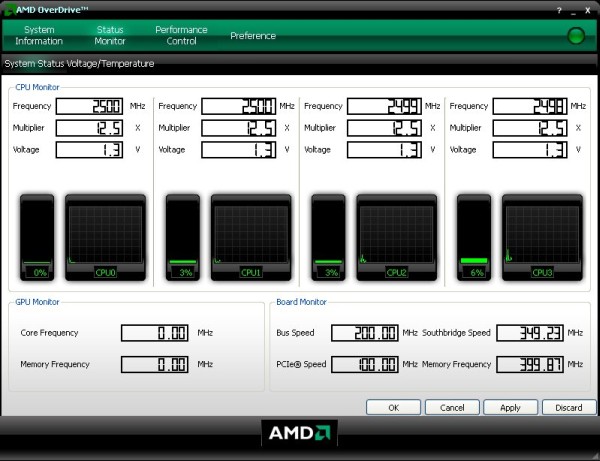The width and height of the screenshot is (600, 461).
Task: Click the AMD OverDrive title bar logo
Action: click(9, 10)
